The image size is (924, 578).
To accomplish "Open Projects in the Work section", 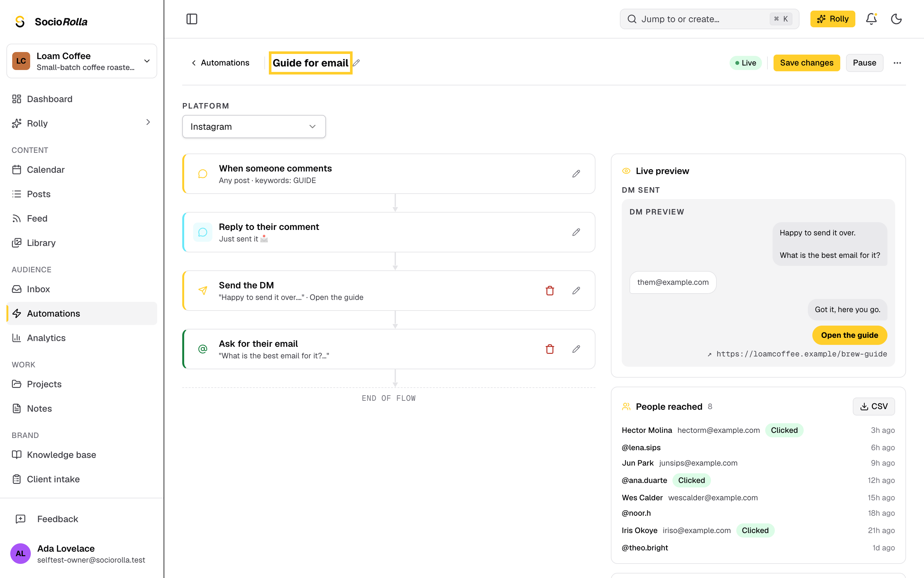I will [x=82, y=384].
